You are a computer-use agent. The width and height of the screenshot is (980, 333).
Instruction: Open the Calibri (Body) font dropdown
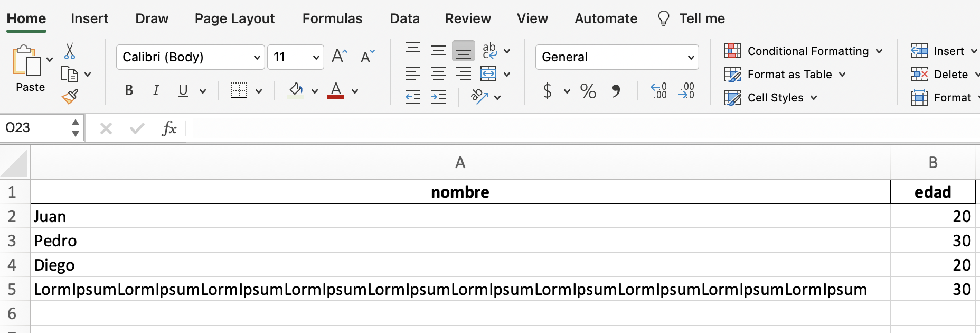tap(191, 57)
